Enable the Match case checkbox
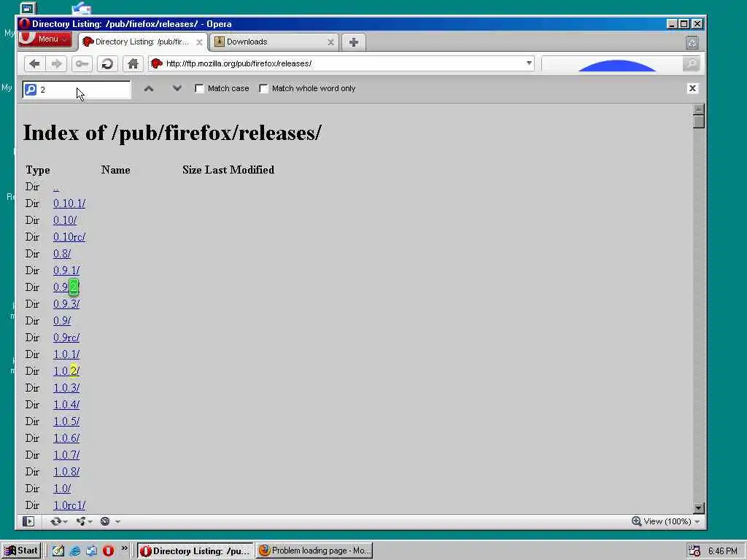 [200, 88]
